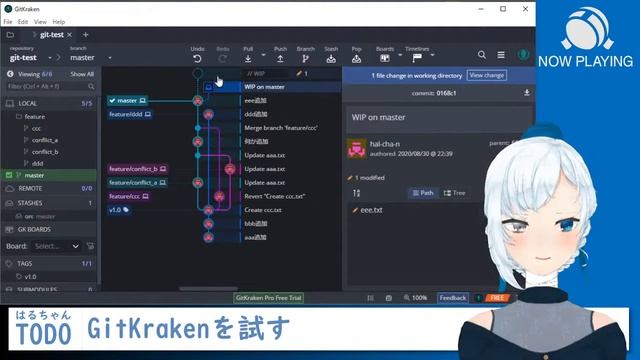
Task: Open the Timelines flag icon
Action: click(x=417, y=58)
